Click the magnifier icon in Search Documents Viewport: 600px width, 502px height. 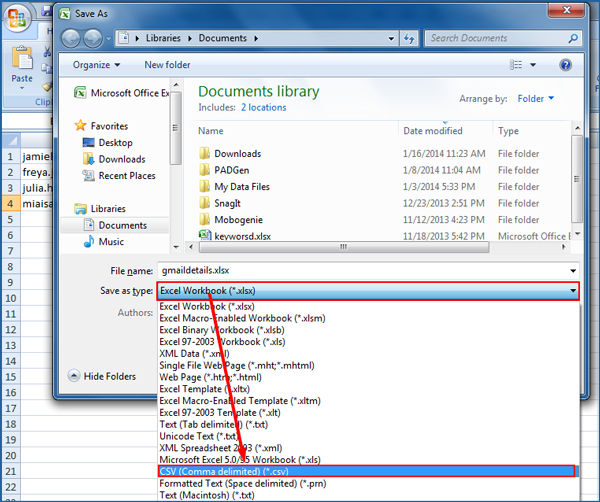point(573,38)
